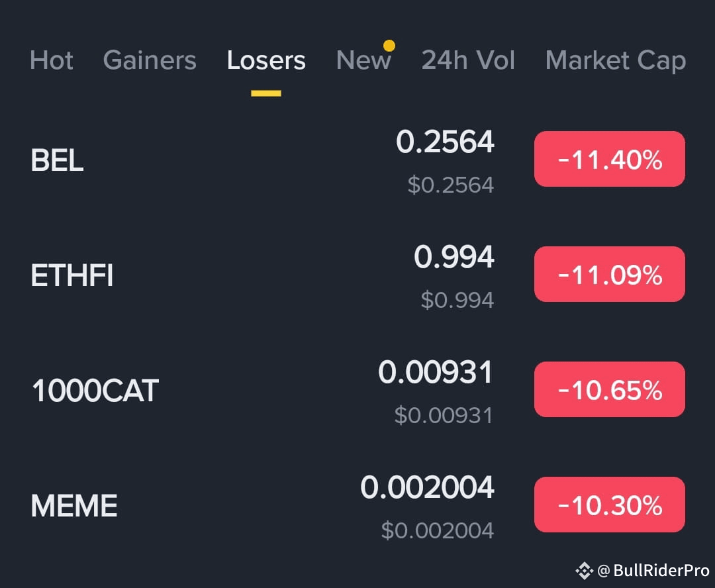Click the -10.30% change badge for MEME
This screenshot has width=715, height=588.
click(x=610, y=505)
